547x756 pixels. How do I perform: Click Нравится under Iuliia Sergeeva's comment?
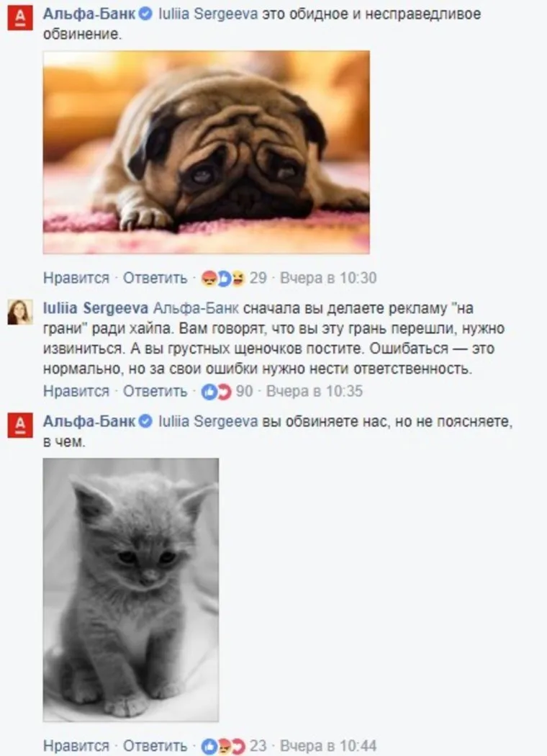(x=76, y=391)
